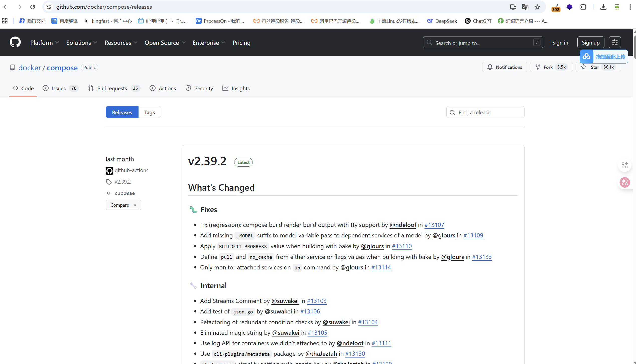Expand the Platform menu
This screenshot has width=636, height=364.
click(x=45, y=43)
